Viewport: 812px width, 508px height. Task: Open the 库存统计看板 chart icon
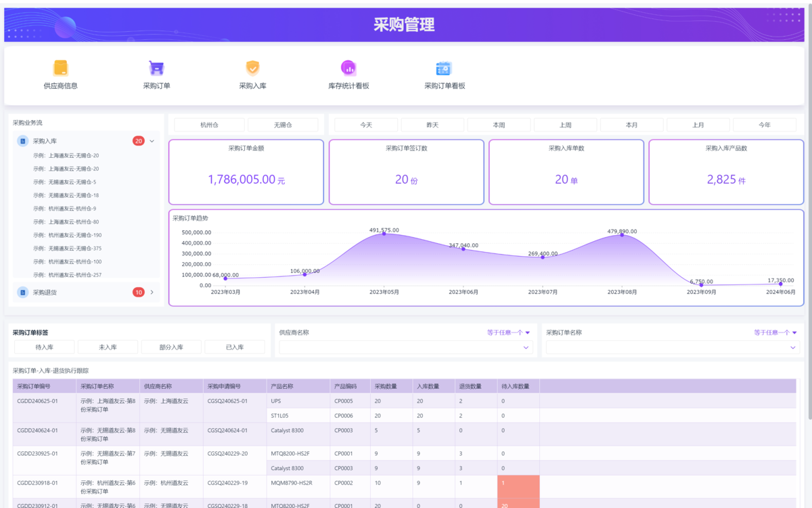pos(348,68)
